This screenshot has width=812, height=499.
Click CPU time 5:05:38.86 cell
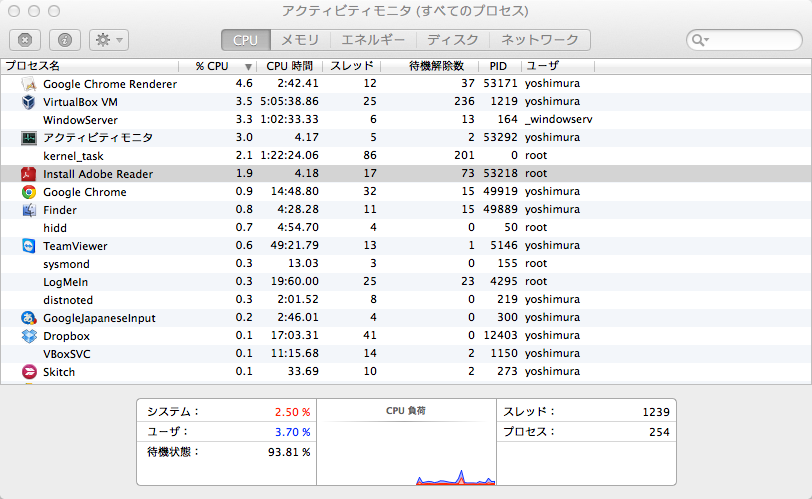tap(289, 101)
